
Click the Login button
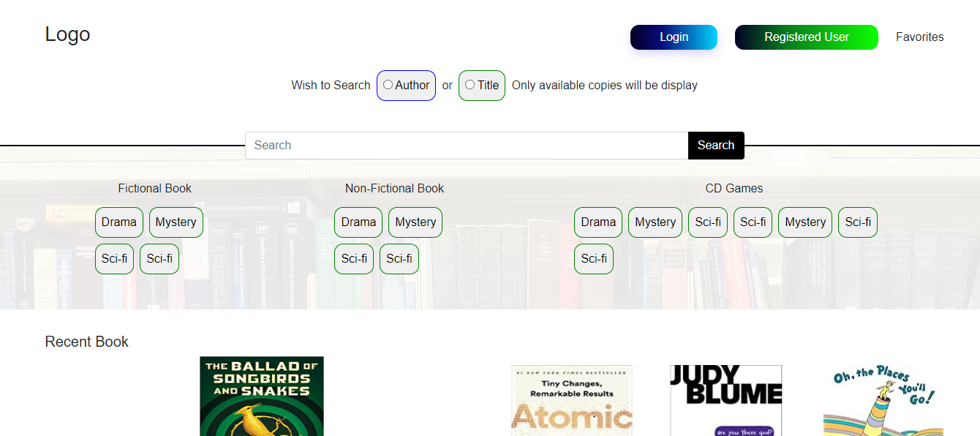click(674, 37)
